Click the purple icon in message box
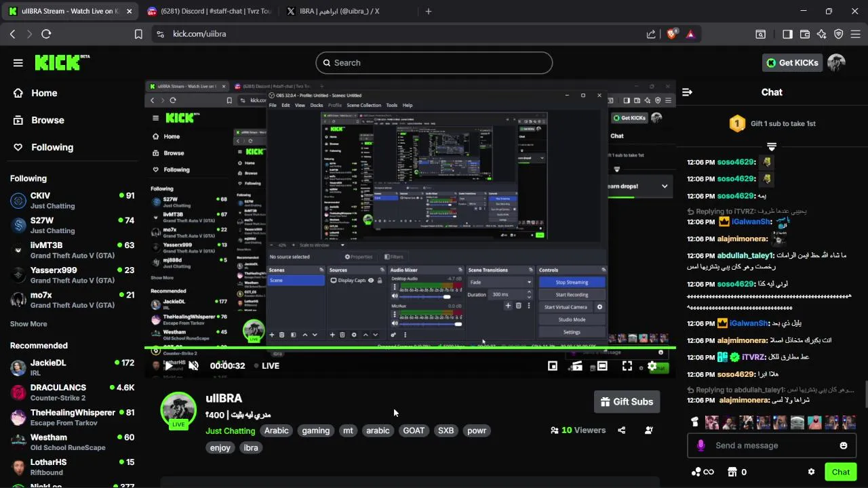The height and width of the screenshot is (488, 868). pyautogui.click(x=701, y=445)
